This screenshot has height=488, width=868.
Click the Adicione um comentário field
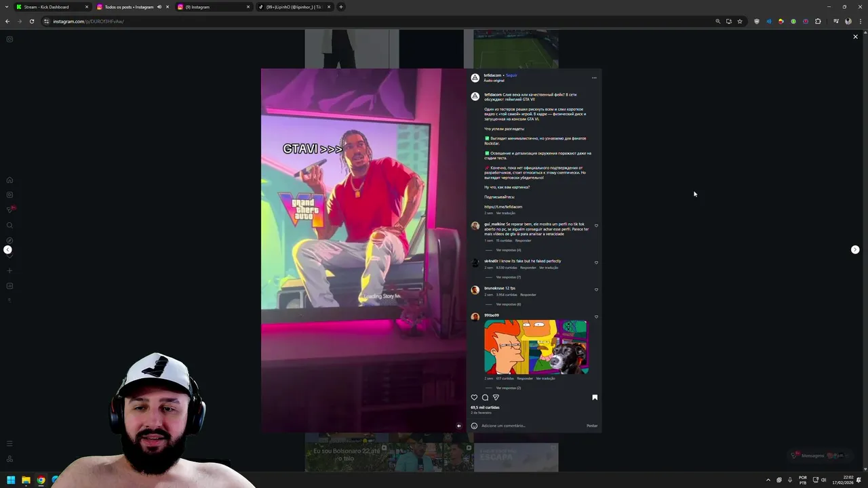tap(532, 426)
